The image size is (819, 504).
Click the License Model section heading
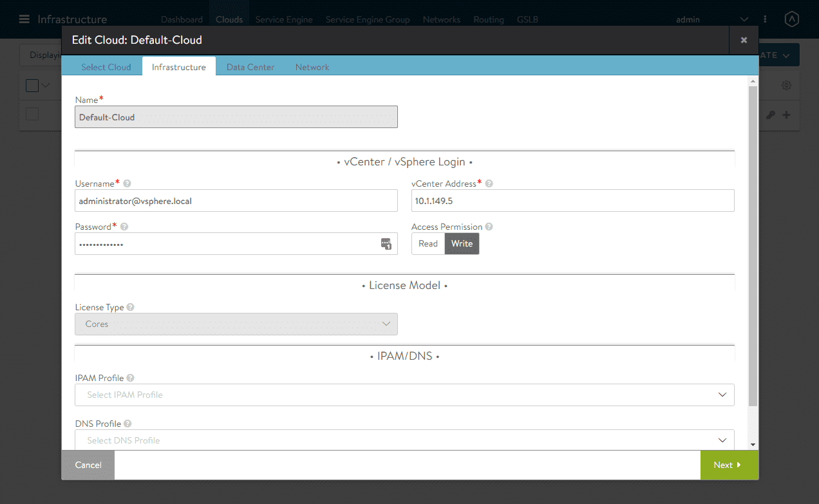tap(405, 285)
